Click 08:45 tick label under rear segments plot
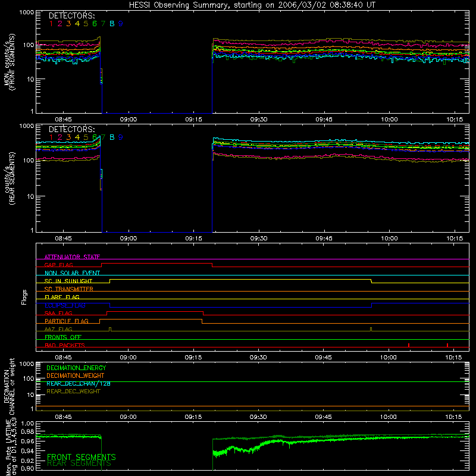Screen dimensions: 476x476 (64, 239)
